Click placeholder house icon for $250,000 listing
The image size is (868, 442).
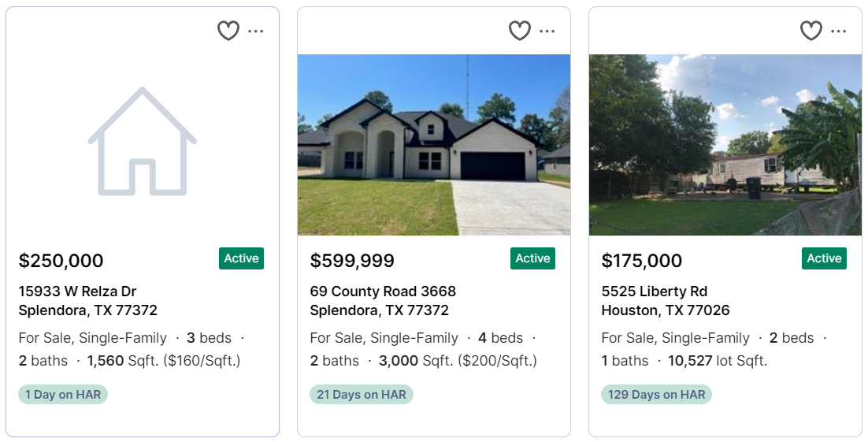pos(143,141)
